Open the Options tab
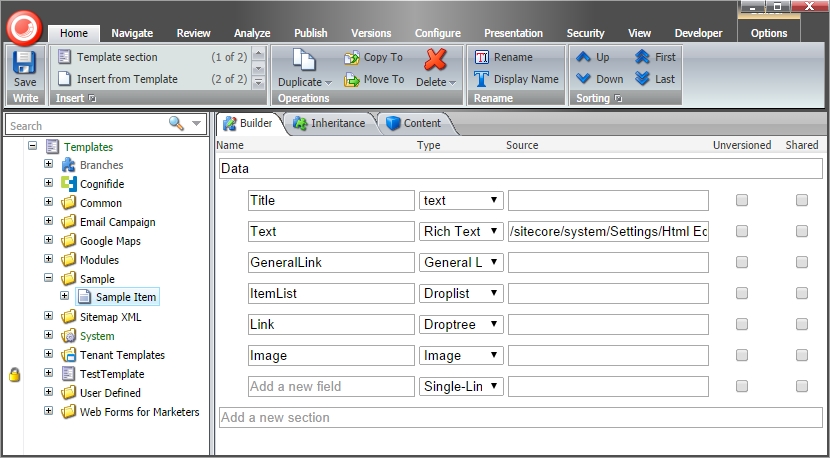Viewport: 830px width, 458px height. [769, 33]
